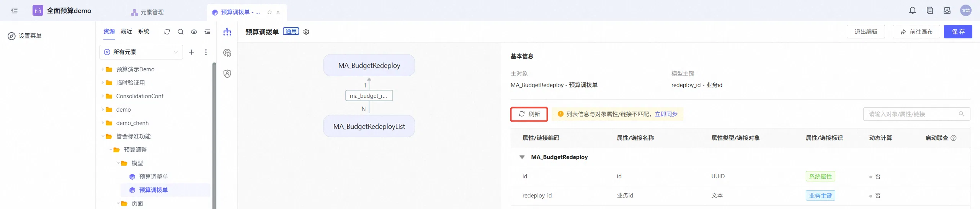Select the MA_BudgetRedeploy diagram node
Screen dimensions: 980x209
(x=369, y=65)
